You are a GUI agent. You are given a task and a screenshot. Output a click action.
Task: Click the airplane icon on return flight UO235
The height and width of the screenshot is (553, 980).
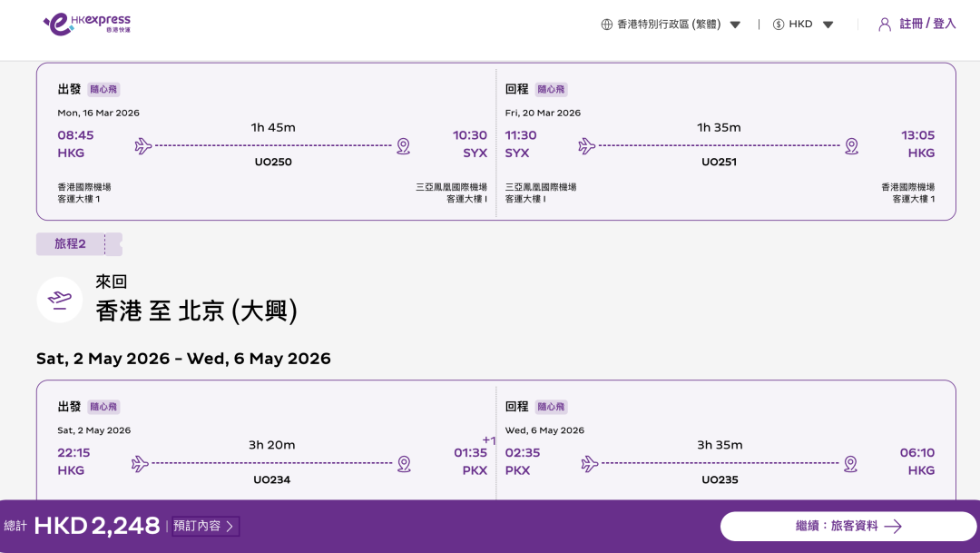point(590,463)
